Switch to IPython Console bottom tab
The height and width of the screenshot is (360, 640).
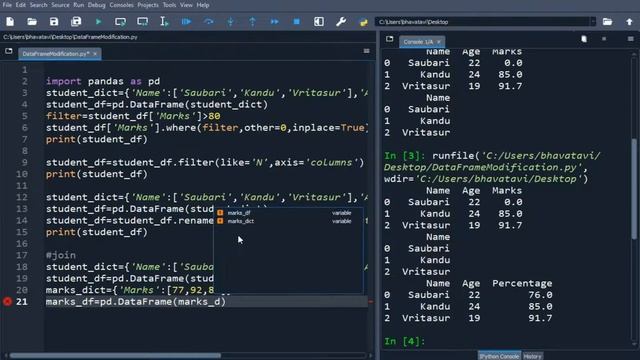point(499,356)
